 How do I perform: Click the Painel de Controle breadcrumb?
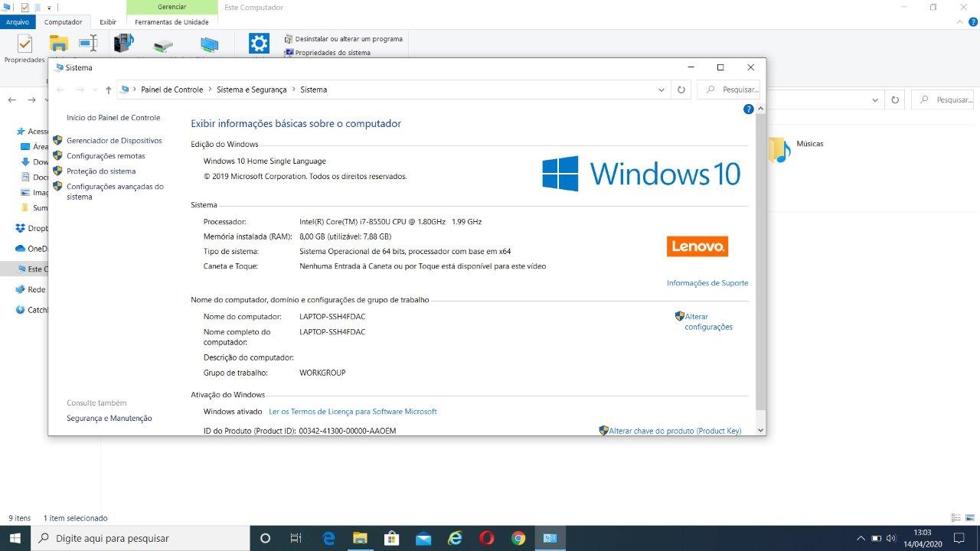click(x=171, y=90)
